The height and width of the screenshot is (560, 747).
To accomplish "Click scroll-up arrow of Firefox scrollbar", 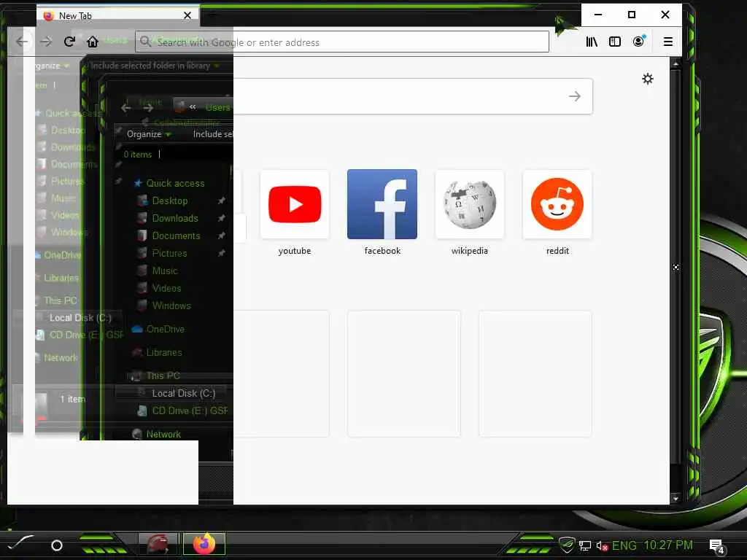I will click(676, 63).
